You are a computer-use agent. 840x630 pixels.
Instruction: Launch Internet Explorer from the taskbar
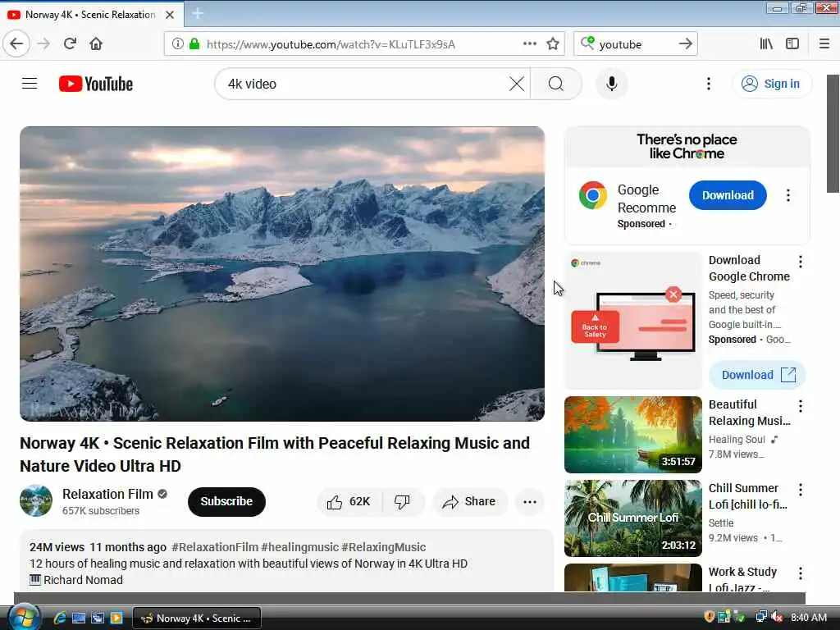59,619
